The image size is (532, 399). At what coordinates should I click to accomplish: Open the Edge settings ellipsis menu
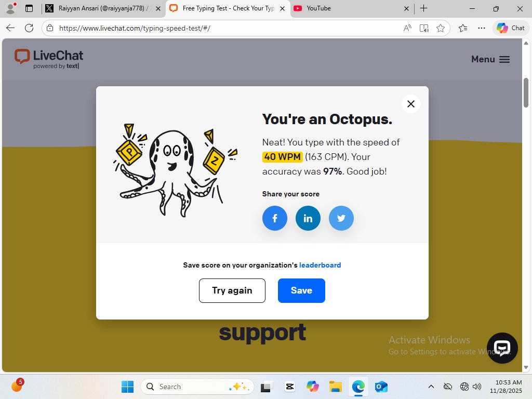tap(481, 28)
